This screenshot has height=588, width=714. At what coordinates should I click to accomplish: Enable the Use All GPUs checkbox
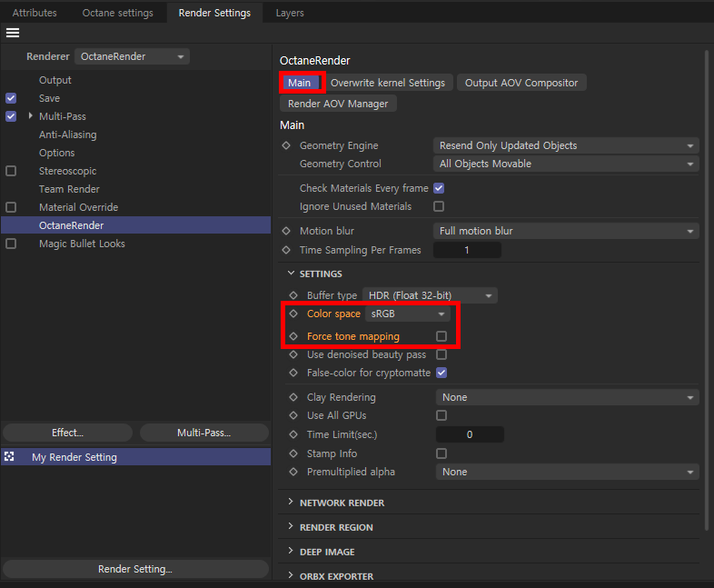point(441,415)
